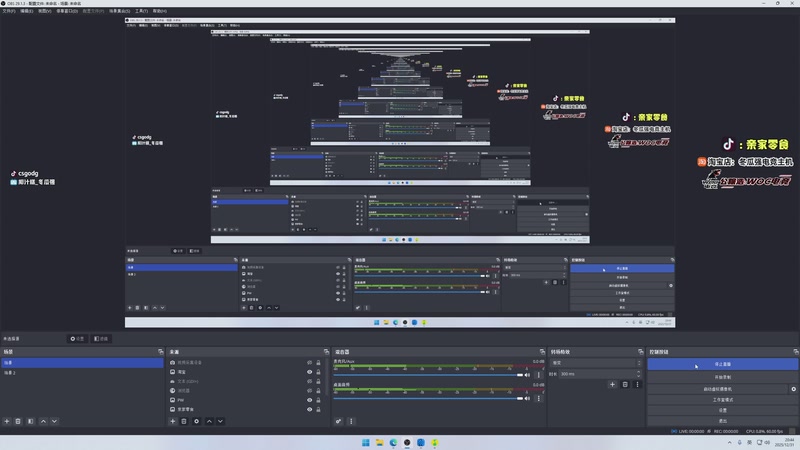Click the 停止直播 button
The image size is (800, 450).
(722, 364)
